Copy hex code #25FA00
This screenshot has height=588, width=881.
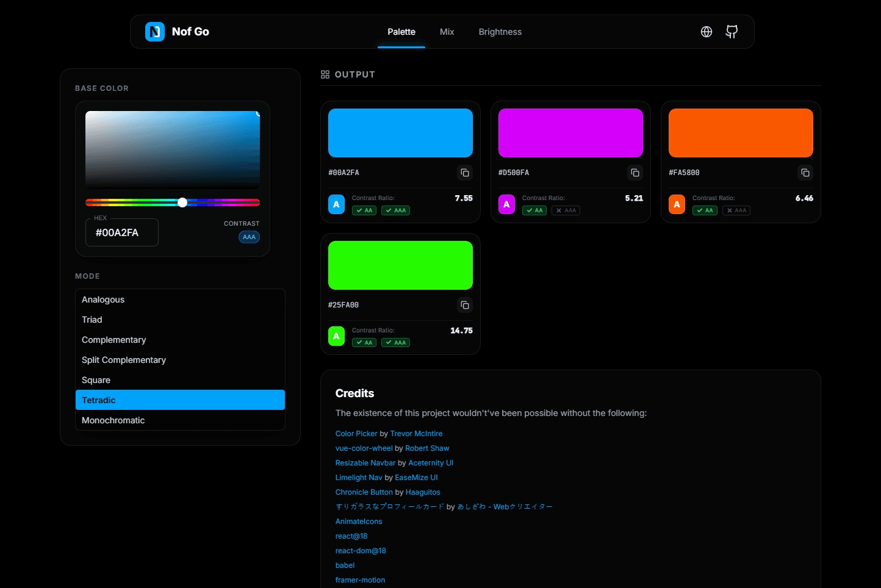465,305
